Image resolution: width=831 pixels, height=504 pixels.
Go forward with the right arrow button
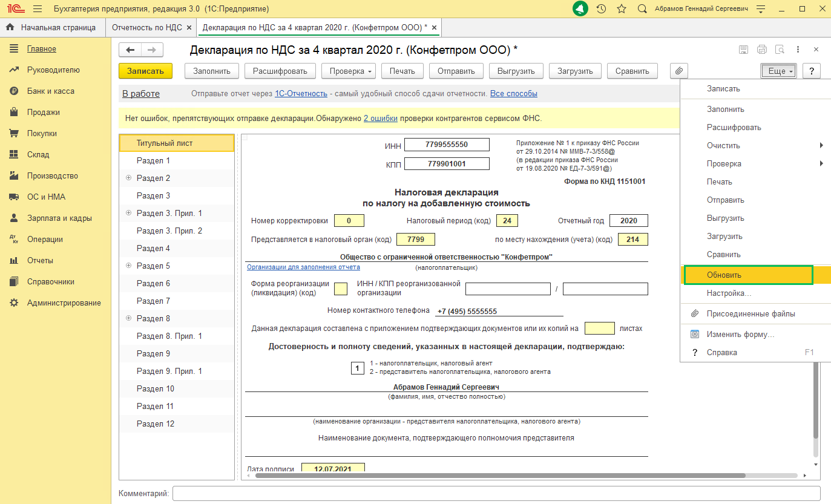pos(151,50)
